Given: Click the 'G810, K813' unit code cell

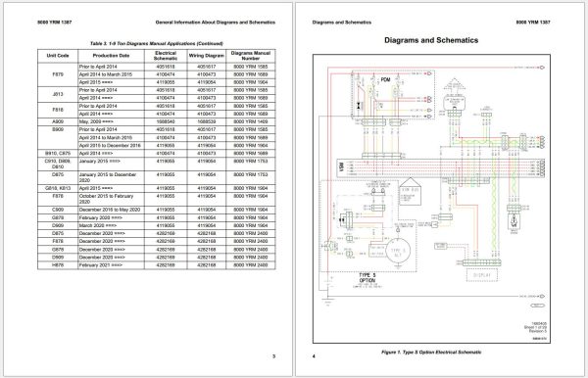Looking at the screenshot, I should click(58, 188).
